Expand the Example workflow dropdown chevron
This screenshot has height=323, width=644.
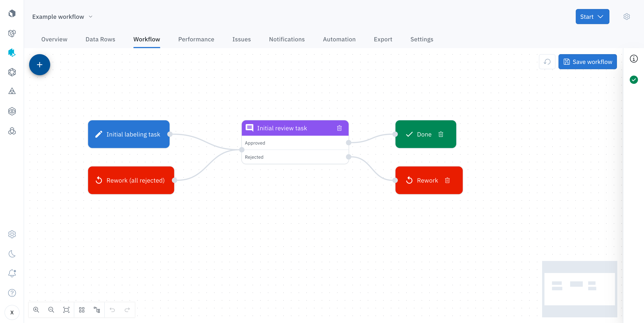[x=90, y=17]
